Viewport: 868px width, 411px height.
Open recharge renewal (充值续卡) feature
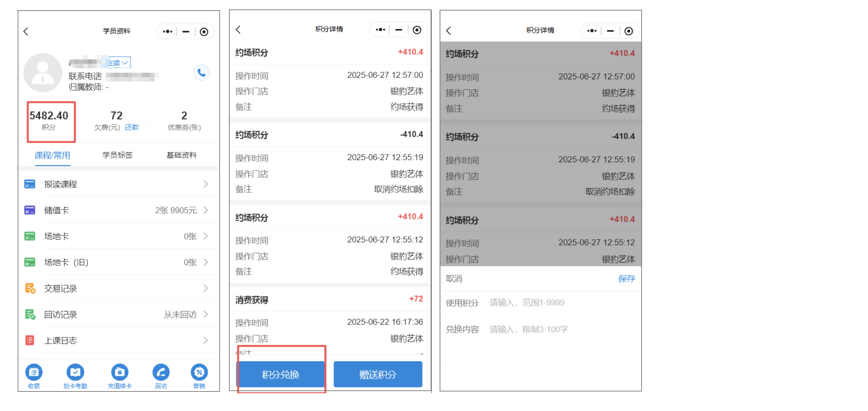[119, 372]
